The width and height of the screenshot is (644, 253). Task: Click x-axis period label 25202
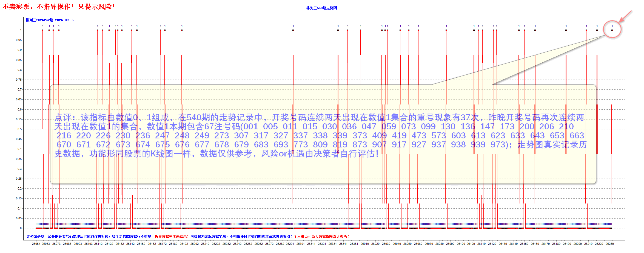click(195, 244)
